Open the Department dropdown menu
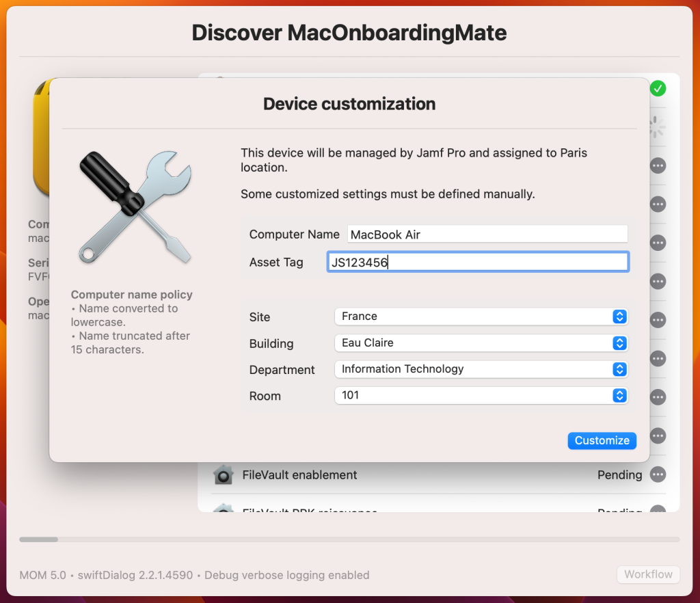Viewport: 700px width, 603px height. tap(481, 369)
